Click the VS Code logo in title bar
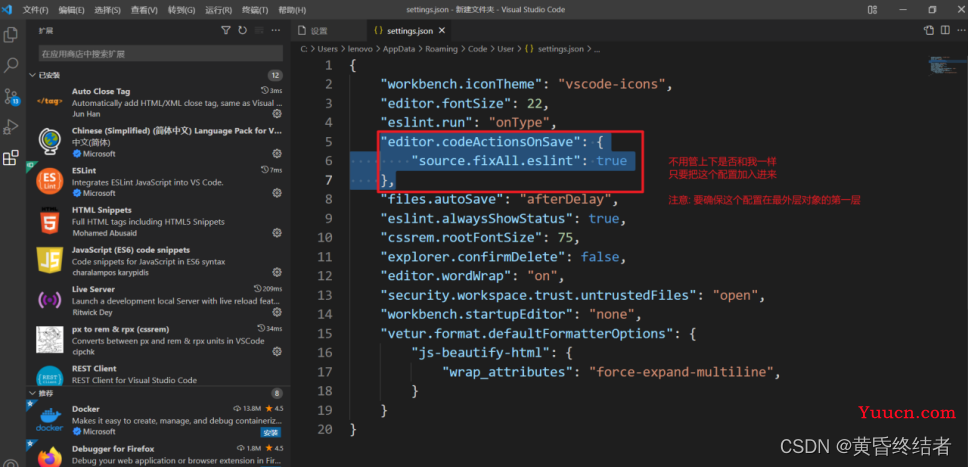This screenshot has height=467, width=968. [x=8, y=9]
